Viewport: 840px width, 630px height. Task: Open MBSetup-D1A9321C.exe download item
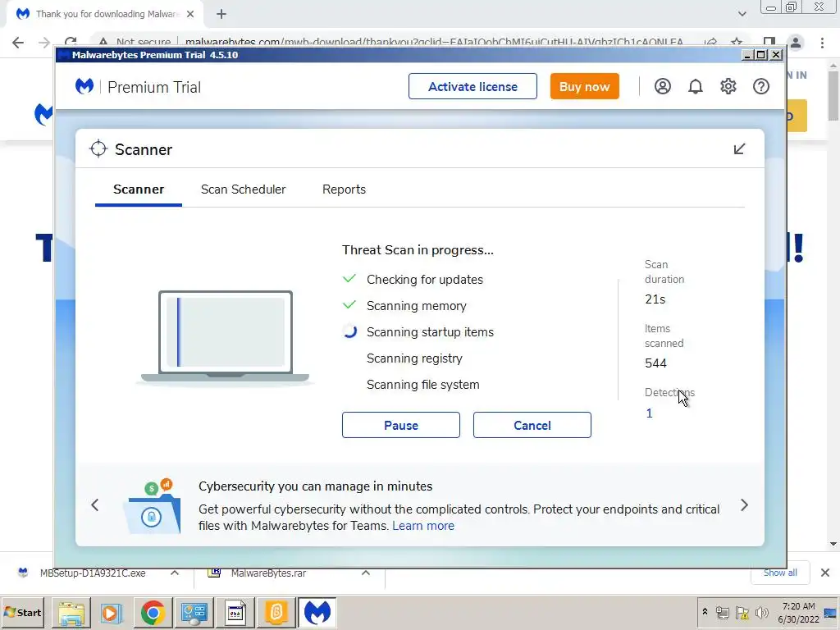point(92,573)
